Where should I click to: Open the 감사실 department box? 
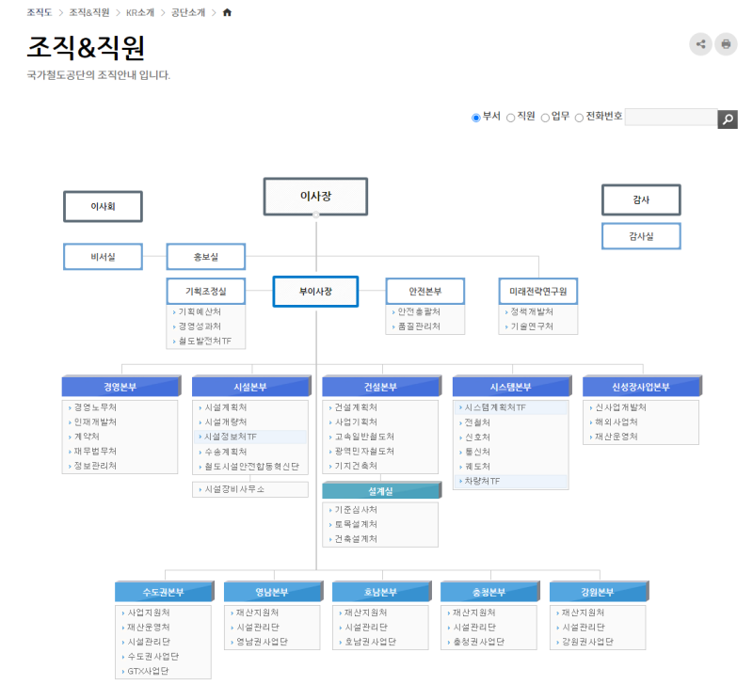pyautogui.click(x=640, y=236)
